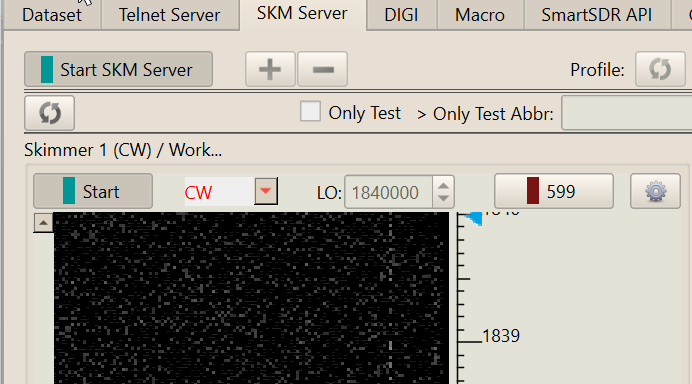Open Skimmer 1 settings gear
This screenshot has height=384, width=692.
click(x=655, y=191)
